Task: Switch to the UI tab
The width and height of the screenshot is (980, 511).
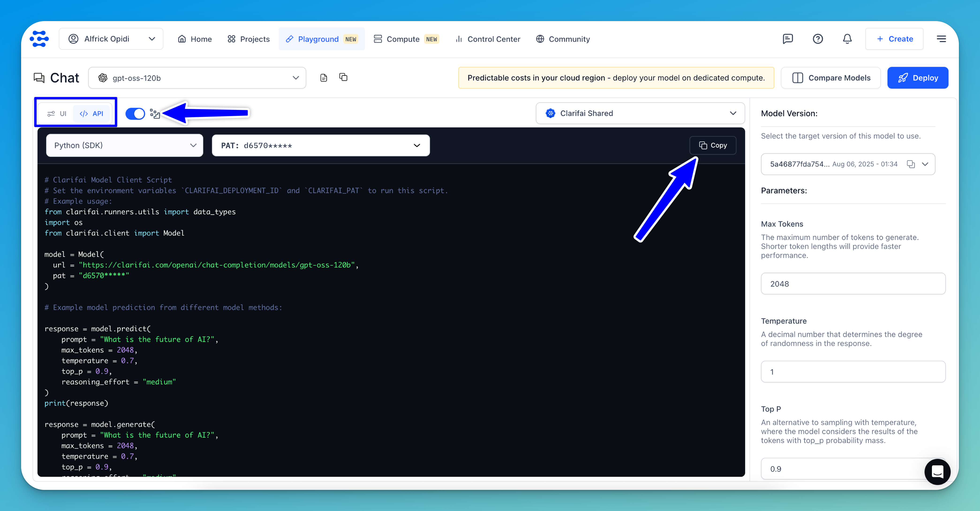Action: (57, 113)
